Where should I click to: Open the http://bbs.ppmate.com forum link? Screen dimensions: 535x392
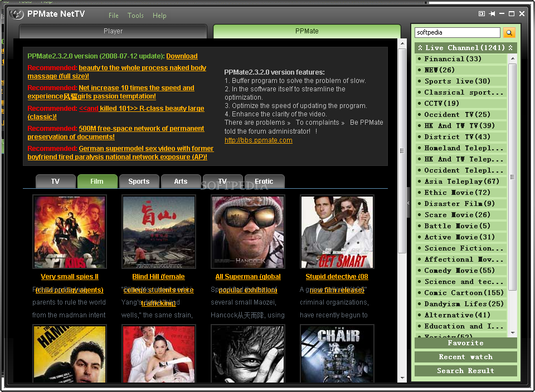tap(258, 140)
